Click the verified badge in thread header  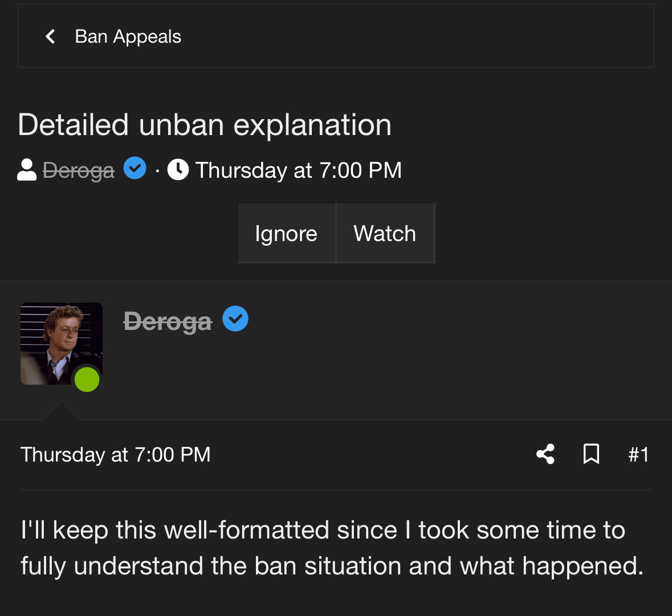(x=135, y=168)
